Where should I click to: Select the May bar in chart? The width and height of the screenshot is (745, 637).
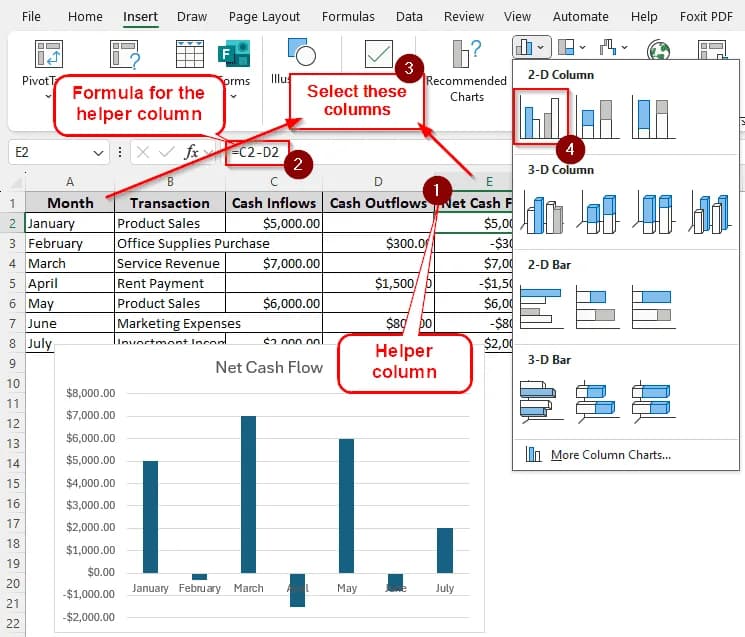coord(346,505)
